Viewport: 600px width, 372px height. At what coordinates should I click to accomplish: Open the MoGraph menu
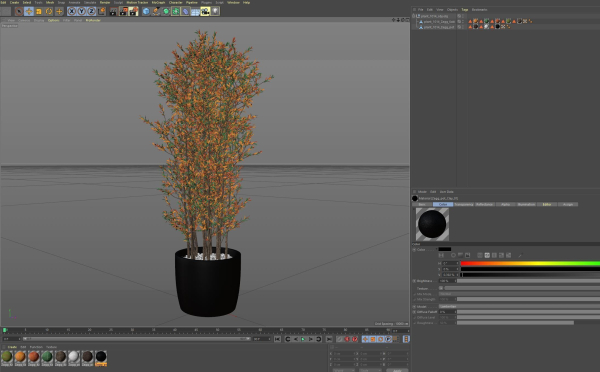point(158,3)
